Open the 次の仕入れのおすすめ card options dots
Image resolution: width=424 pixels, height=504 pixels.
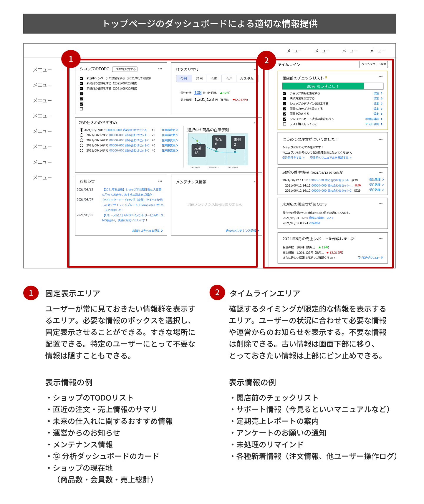pyautogui.click(x=256, y=123)
